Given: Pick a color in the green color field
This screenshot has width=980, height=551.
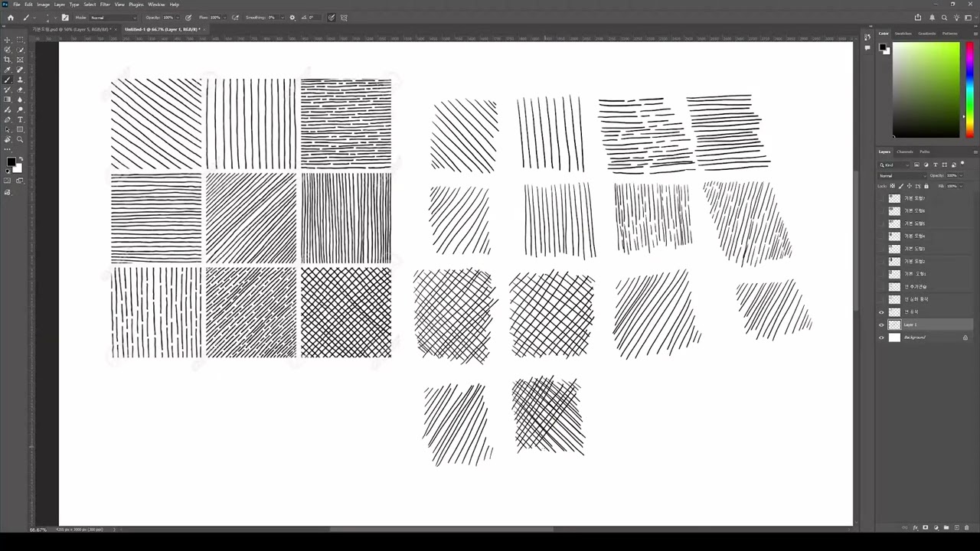Looking at the screenshot, I should (926, 90).
